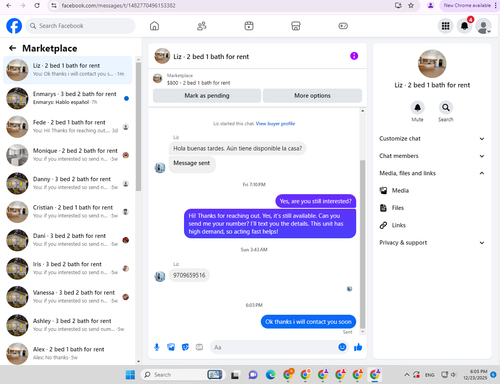The width and height of the screenshot is (500, 384).
Task: Open Links in the shared files section
Action: [432, 225]
